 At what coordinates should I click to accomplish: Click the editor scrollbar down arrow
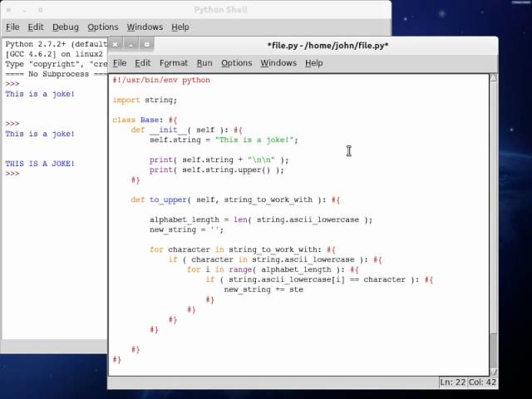coord(493,369)
